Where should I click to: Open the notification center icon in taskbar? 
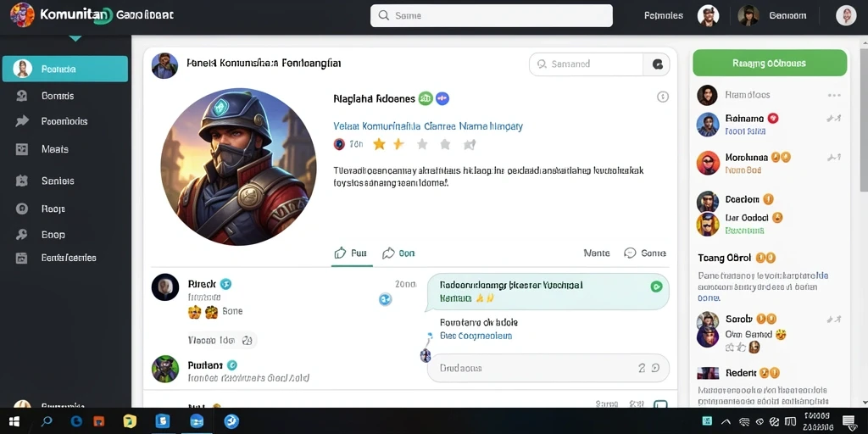pyautogui.click(x=848, y=422)
